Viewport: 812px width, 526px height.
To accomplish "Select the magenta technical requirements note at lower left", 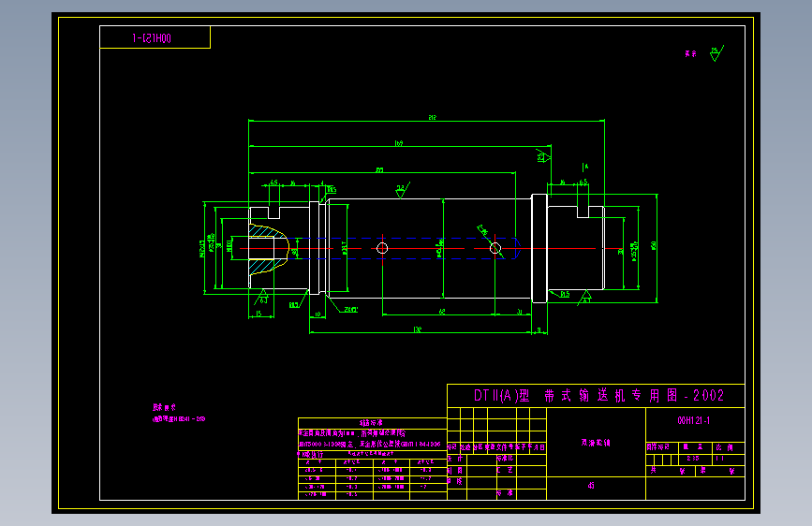I will pos(179,413).
